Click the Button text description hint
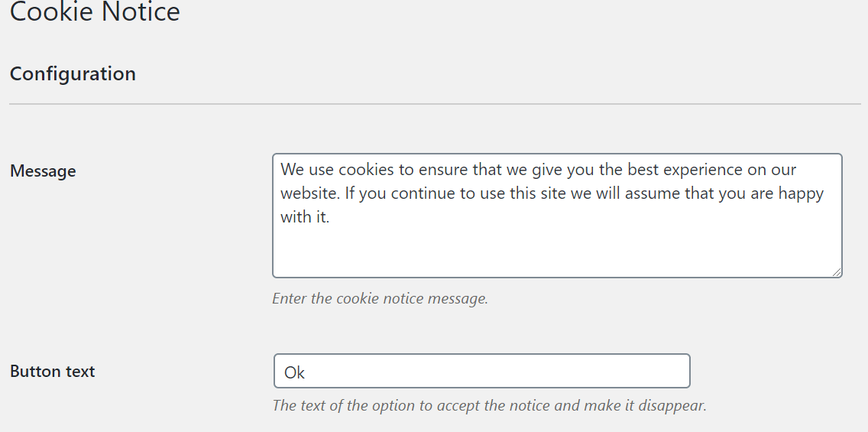The width and height of the screenshot is (868, 432). pyautogui.click(x=489, y=405)
